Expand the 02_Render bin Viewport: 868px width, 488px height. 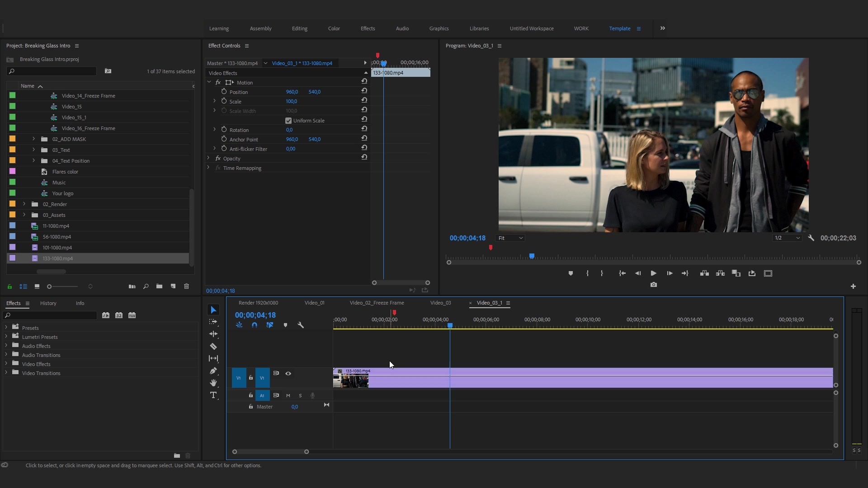point(24,204)
